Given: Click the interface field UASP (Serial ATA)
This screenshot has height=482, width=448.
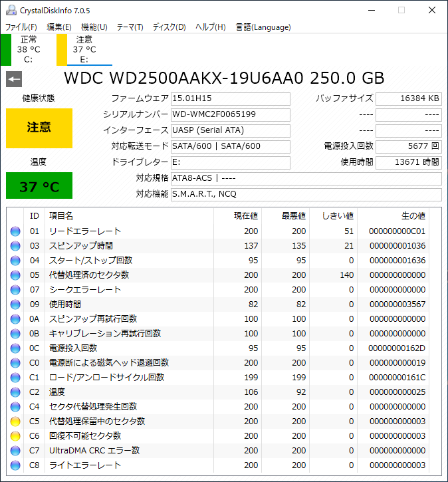Looking at the screenshot, I should [x=231, y=131].
